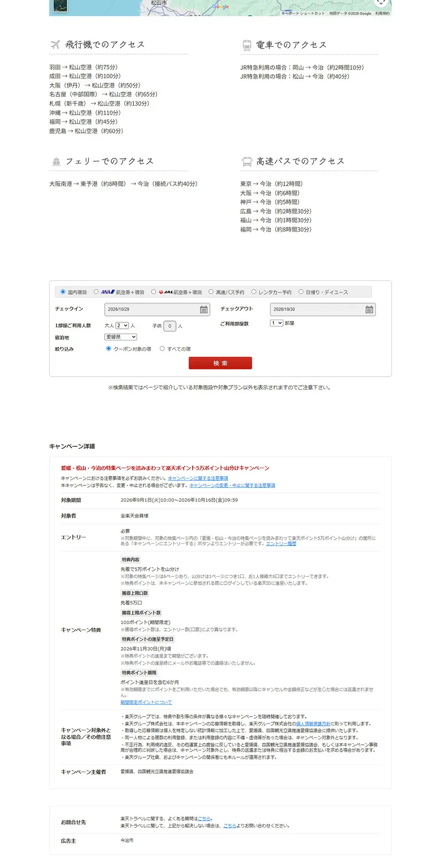Image resolution: width=441 pixels, height=868 pixels.
Task: Click the 羽田 → 松山空港 flight line
Action: tap(83, 67)
